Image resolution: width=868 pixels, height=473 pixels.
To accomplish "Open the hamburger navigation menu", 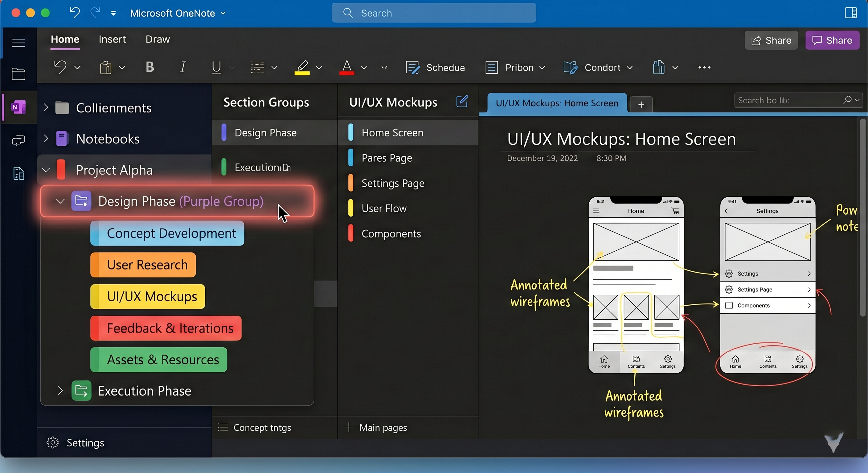I will tap(18, 43).
